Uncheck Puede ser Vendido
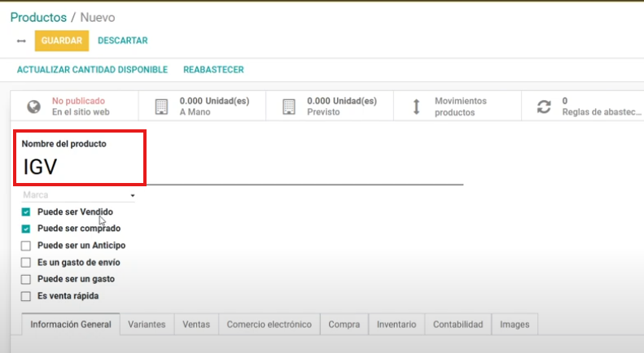Viewport: 644px width, 353px height. pos(26,211)
